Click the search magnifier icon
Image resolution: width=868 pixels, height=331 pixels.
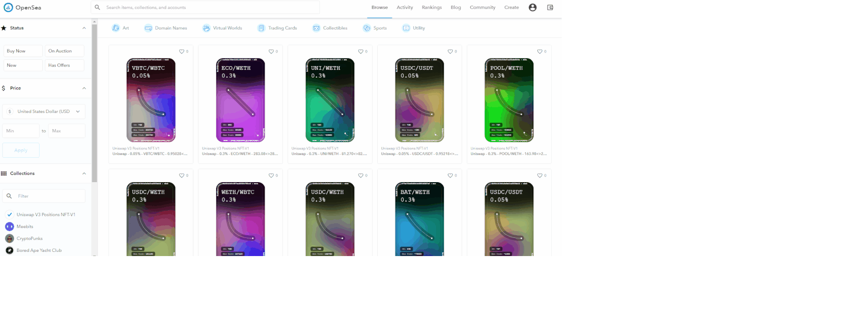point(97,7)
